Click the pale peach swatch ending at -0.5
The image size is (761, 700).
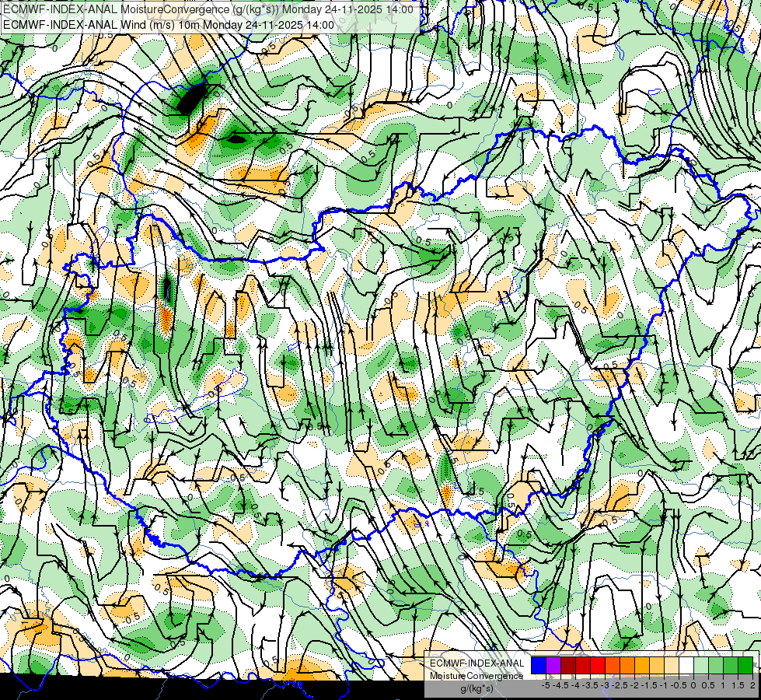(x=671, y=666)
